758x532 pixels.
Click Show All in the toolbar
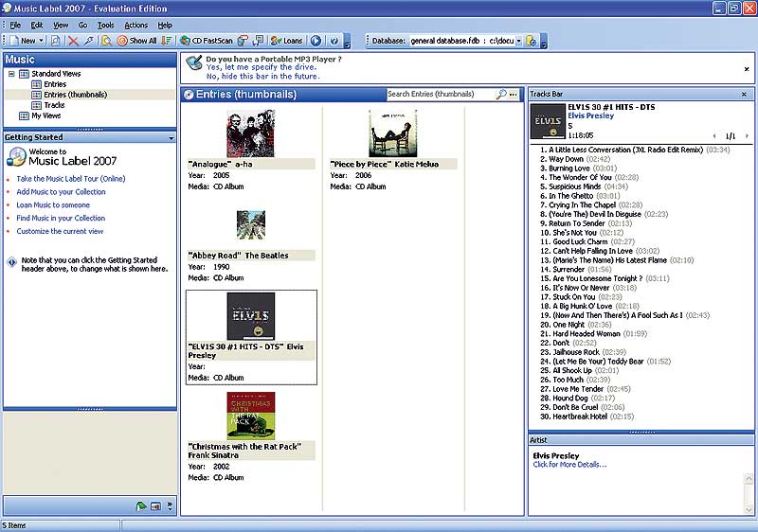(x=137, y=41)
